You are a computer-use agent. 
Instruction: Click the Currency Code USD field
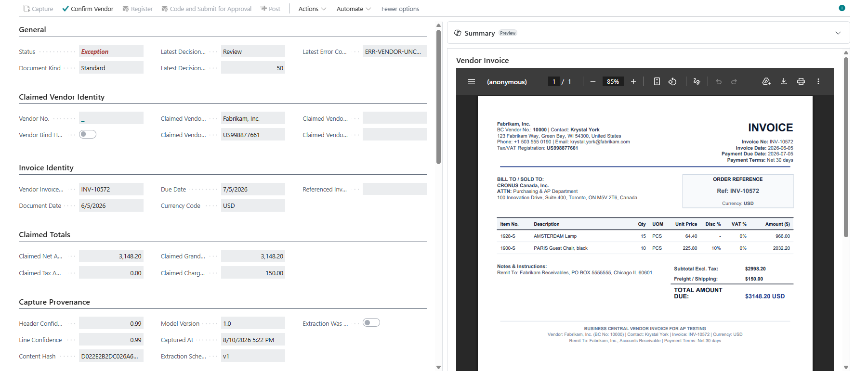[x=253, y=205]
